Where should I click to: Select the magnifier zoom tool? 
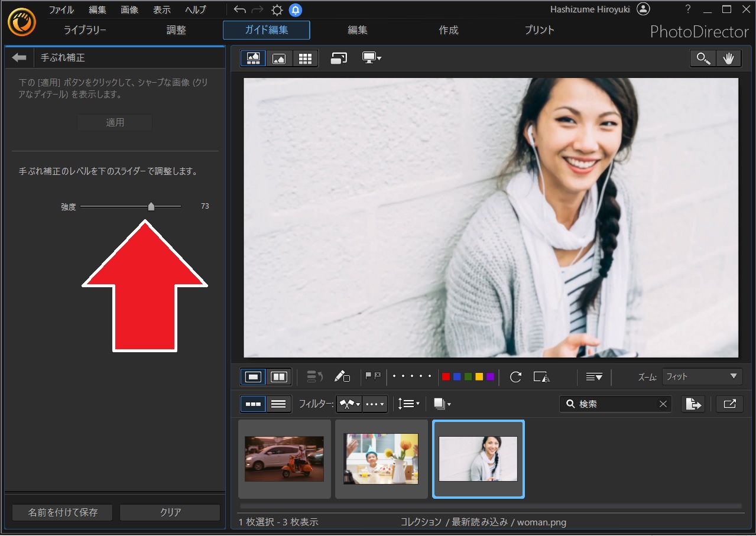pyautogui.click(x=703, y=59)
